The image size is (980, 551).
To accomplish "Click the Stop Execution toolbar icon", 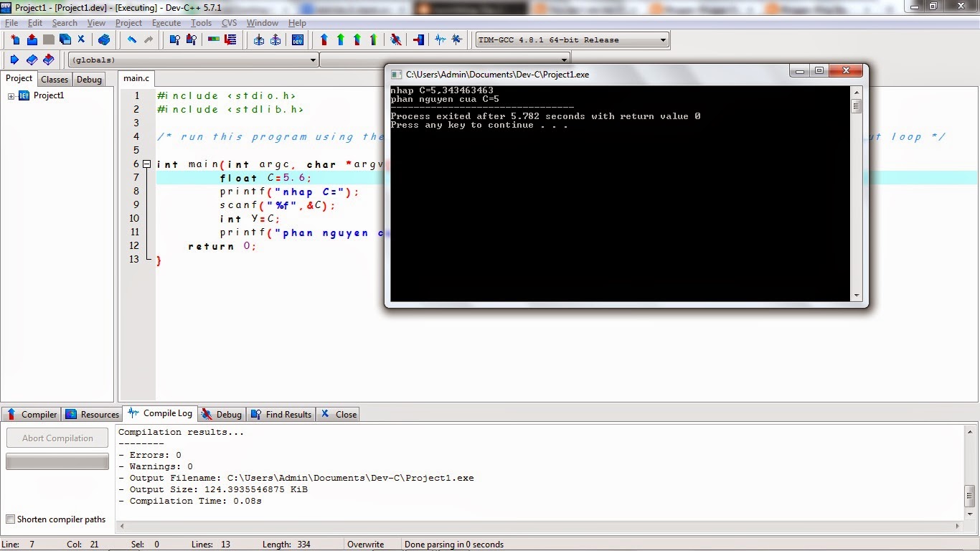I will (419, 40).
